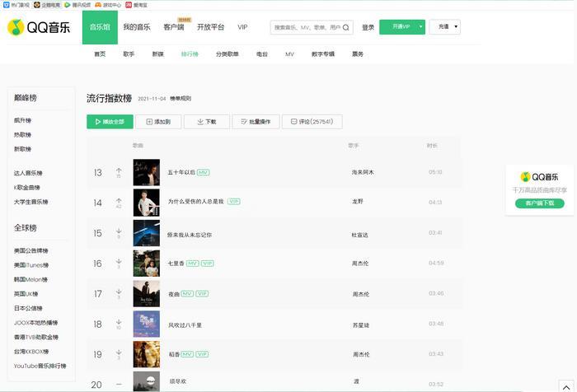Expand the 开通VIP dropdown arrow

(x=421, y=27)
